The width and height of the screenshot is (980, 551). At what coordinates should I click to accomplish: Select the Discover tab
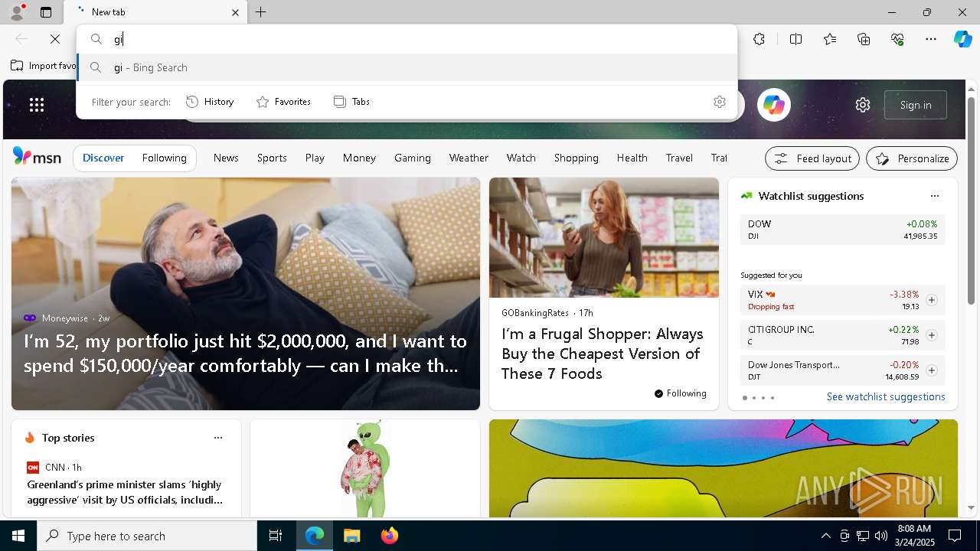(103, 158)
